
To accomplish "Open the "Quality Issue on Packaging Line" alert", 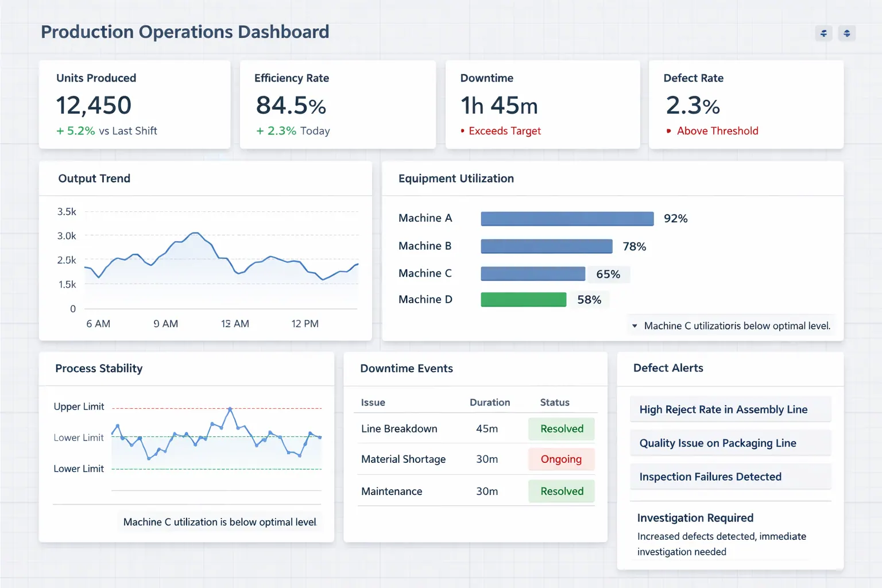I will (730, 443).
